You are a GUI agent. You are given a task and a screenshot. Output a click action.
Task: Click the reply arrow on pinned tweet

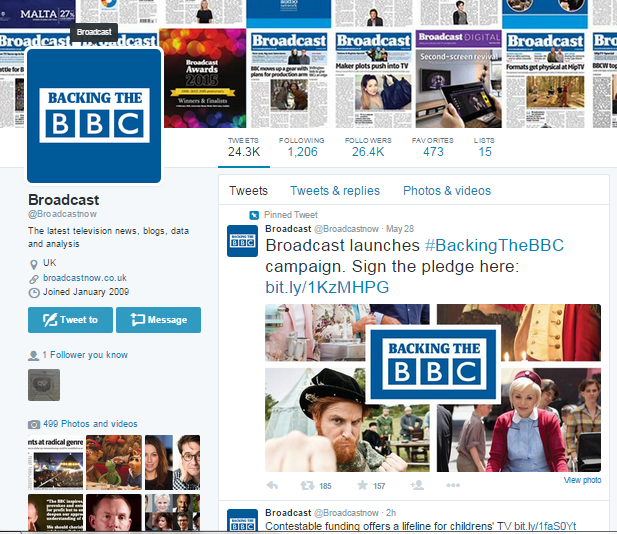272,485
